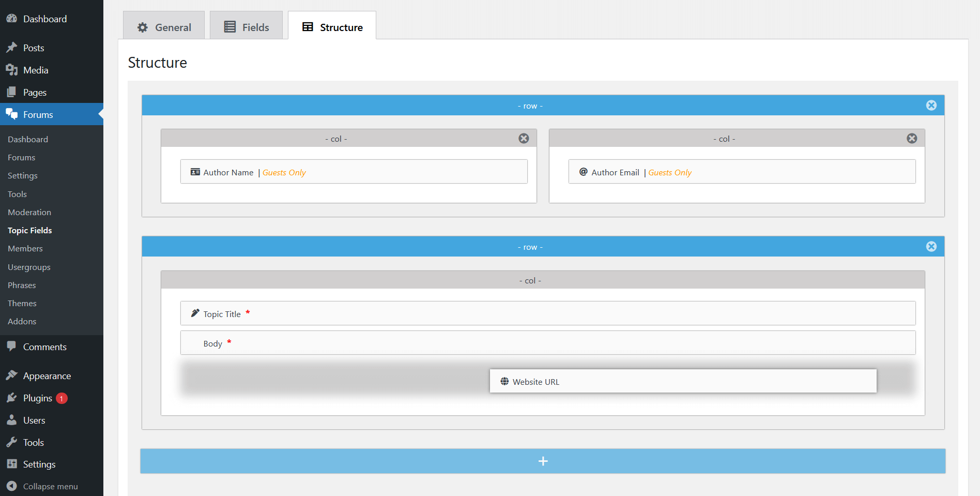Click the Author Email at-sign icon
Screen dimensions: 980x496
tap(583, 172)
